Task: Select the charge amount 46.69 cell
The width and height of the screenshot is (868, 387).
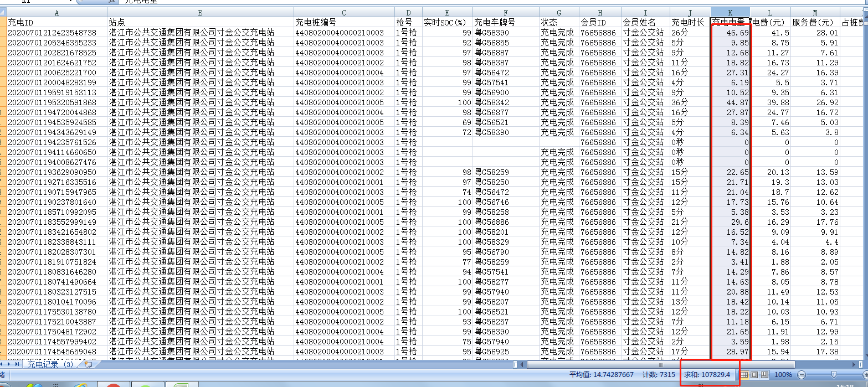Action: point(731,33)
